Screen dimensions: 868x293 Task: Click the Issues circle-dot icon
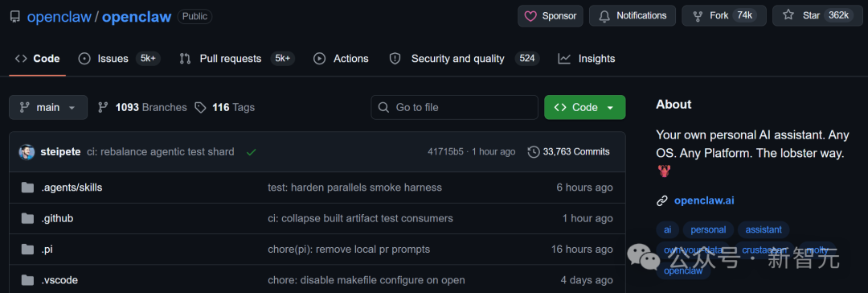(84, 58)
